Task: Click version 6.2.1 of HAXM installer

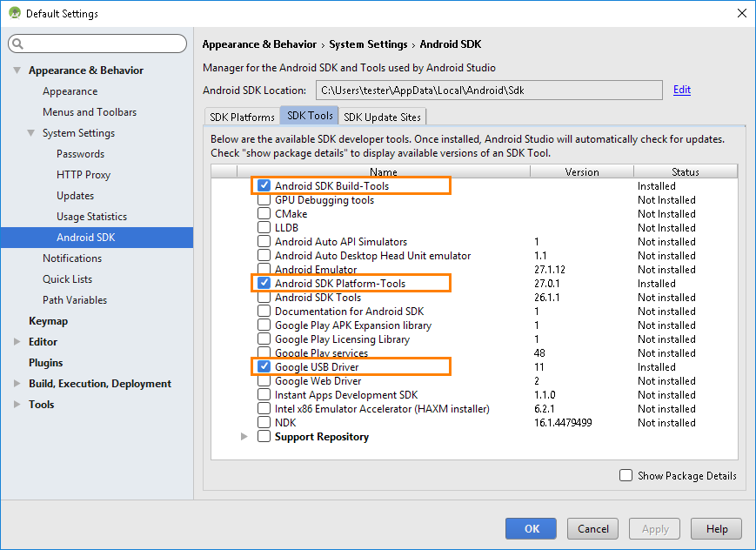Action: point(545,409)
